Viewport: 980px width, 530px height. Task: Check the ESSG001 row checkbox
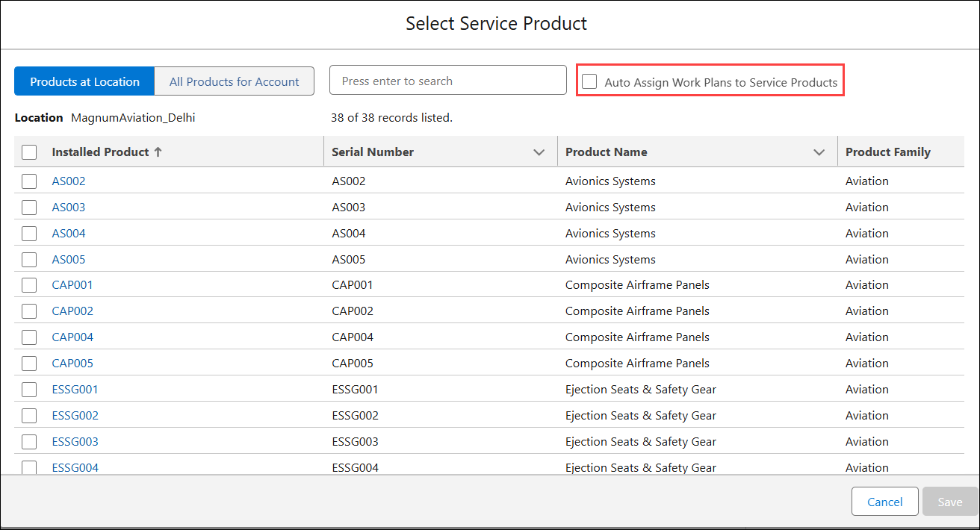pyautogui.click(x=29, y=390)
